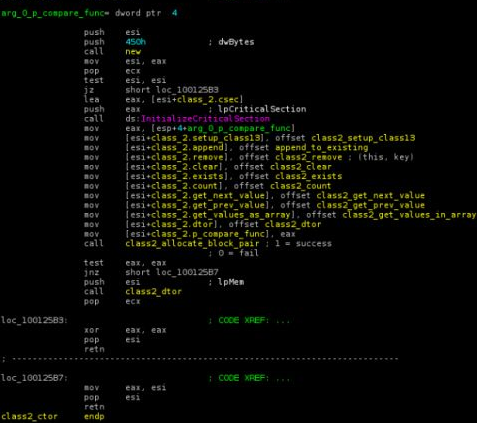The height and width of the screenshot is (423, 477).
Task: Click the yellow 'new' call target
Action: 133,52
